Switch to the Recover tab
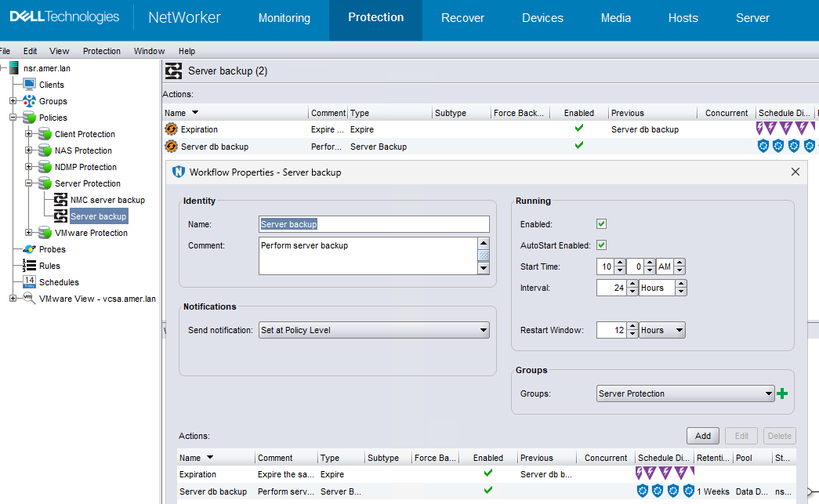This screenshot has height=504, width=819. coord(462,18)
